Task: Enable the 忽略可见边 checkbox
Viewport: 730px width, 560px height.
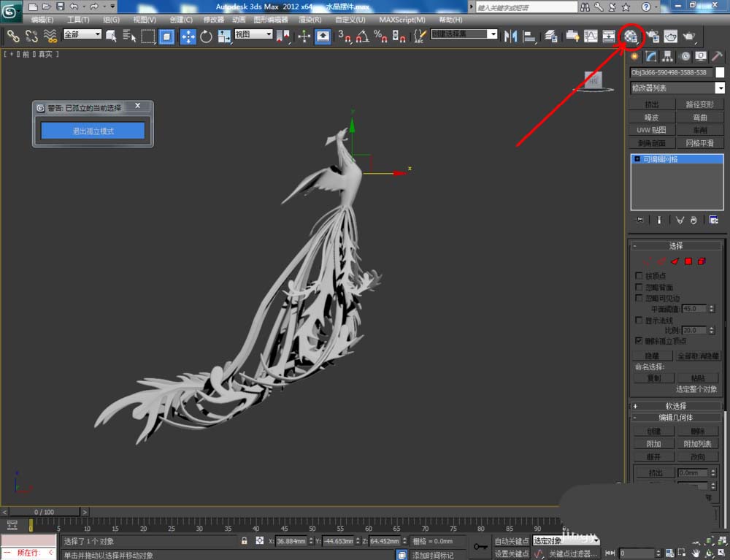Action: (639, 298)
